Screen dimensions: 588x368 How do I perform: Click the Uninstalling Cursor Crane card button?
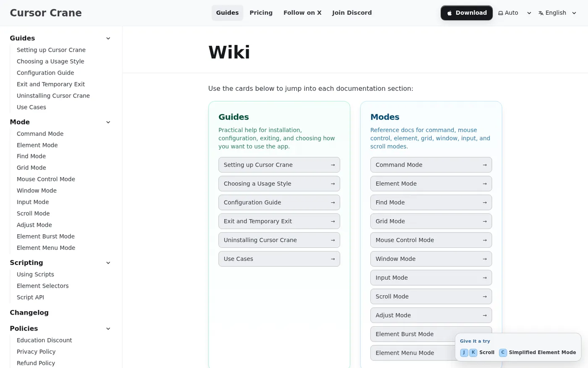tap(279, 240)
